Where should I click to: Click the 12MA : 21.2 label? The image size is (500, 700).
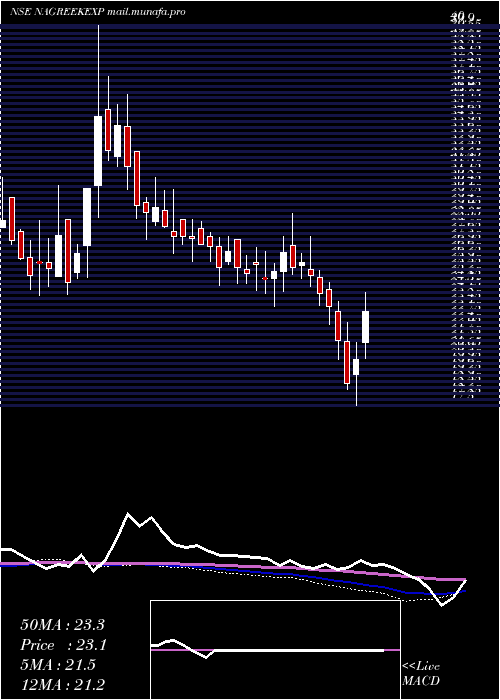[62, 684]
